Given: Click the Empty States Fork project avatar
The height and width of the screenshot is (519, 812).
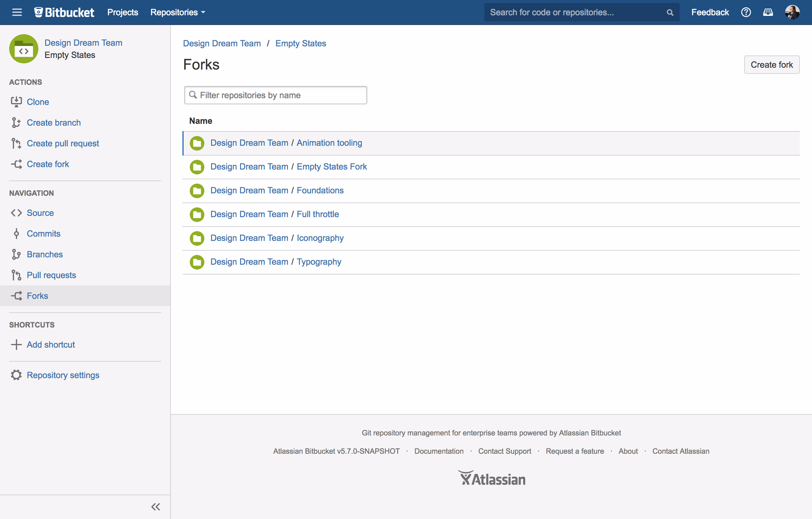Looking at the screenshot, I should pyautogui.click(x=197, y=167).
